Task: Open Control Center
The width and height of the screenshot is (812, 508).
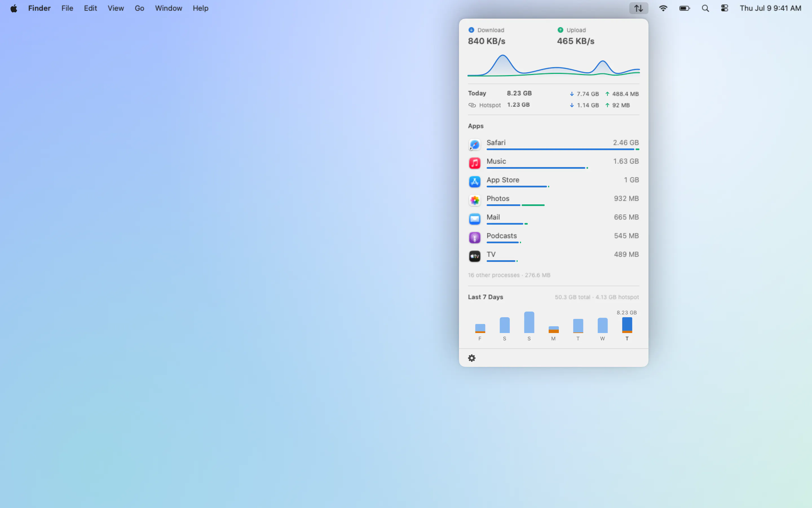Action: pyautogui.click(x=724, y=8)
